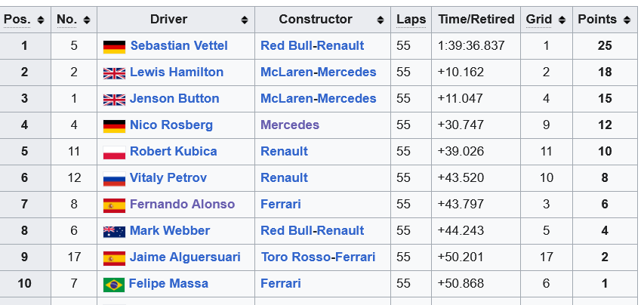Click the Spanish flag beside Fernando Alonso
Image resolution: width=644 pixels, height=305 pixels.
coord(114,205)
